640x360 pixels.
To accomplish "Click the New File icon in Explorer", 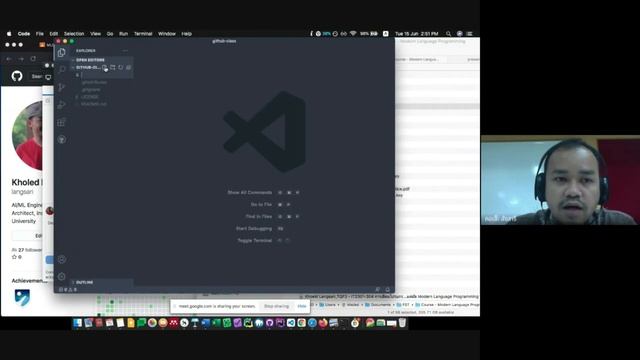I will coord(104,67).
